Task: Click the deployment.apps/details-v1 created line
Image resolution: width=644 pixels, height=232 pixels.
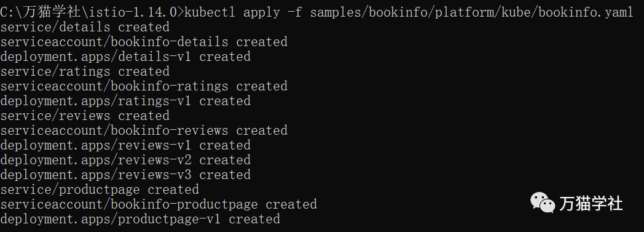Action: click(125, 57)
